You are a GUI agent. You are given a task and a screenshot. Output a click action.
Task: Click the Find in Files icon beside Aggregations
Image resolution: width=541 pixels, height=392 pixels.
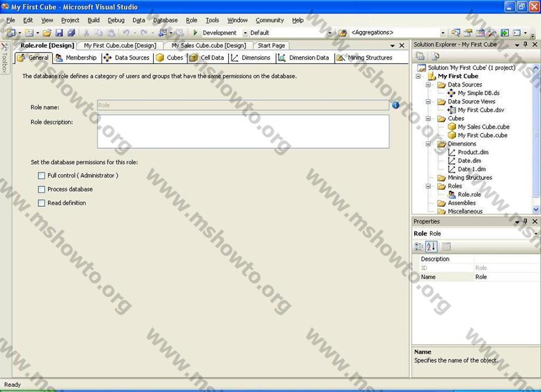pyautogui.click(x=343, y=33)
